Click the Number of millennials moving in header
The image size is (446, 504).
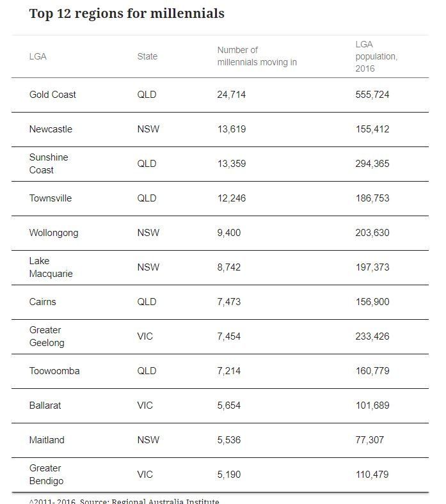[x=257, y=56]
